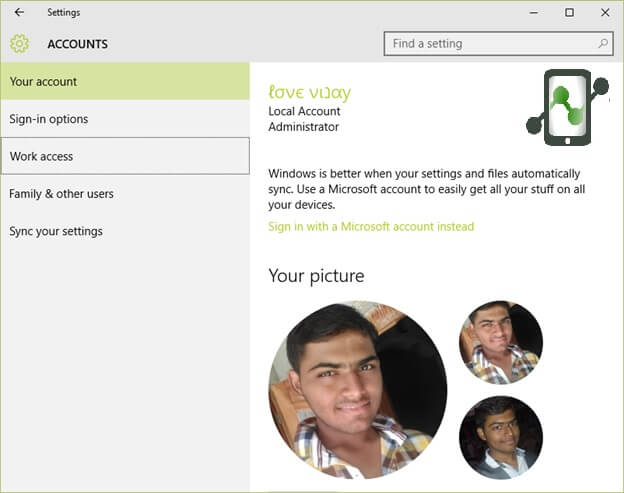Choose the upper small previous picture
624x493 pixels.
[x=501, y=342]
